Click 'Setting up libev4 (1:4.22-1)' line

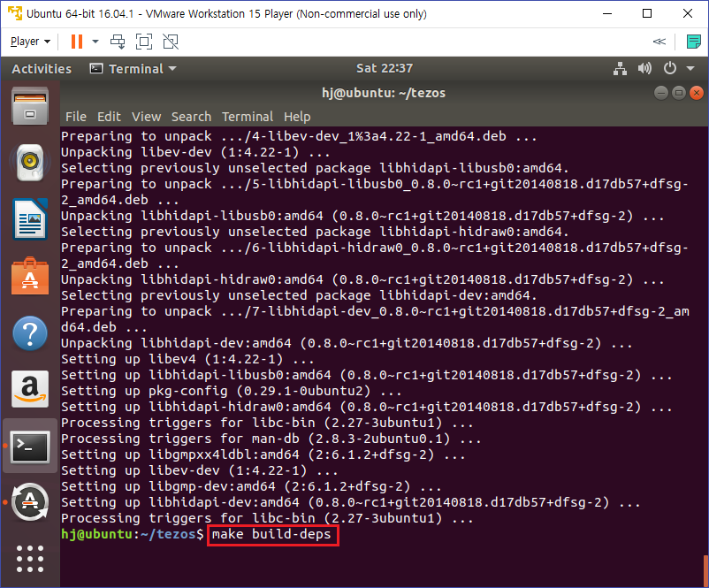tap(187, 359)
